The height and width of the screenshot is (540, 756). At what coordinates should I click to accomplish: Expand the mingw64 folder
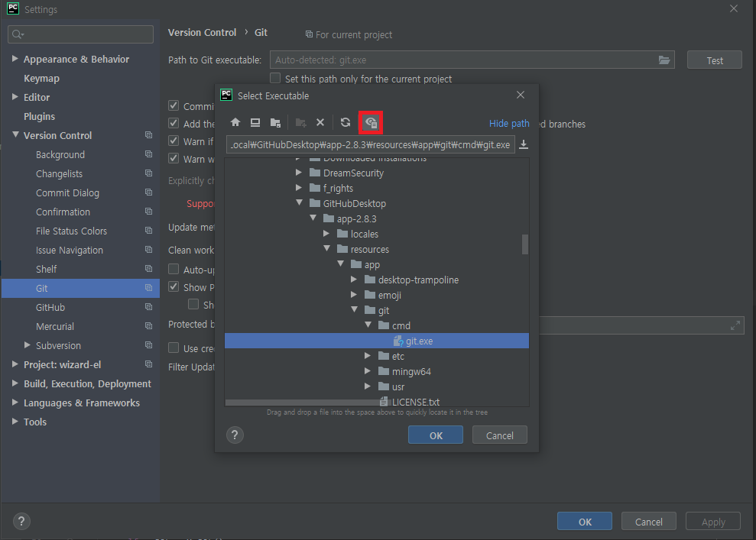click(x=368, y=371)
